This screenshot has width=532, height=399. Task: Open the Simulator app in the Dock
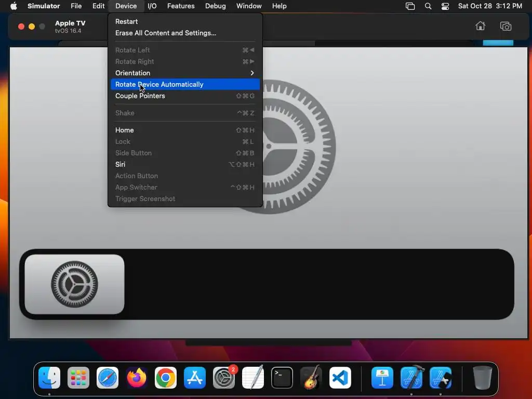tap(441, 378)
